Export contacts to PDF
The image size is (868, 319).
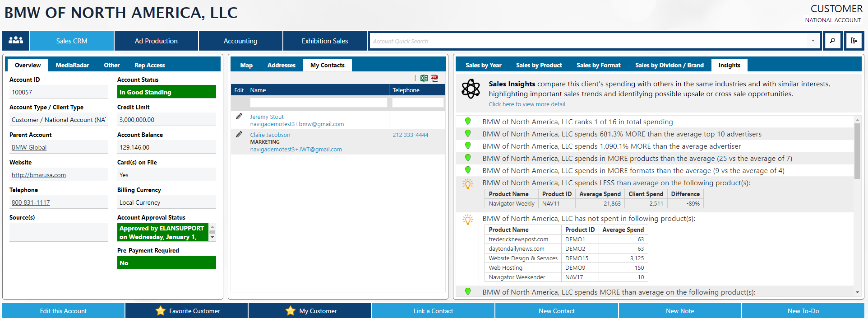click(434, 78)
